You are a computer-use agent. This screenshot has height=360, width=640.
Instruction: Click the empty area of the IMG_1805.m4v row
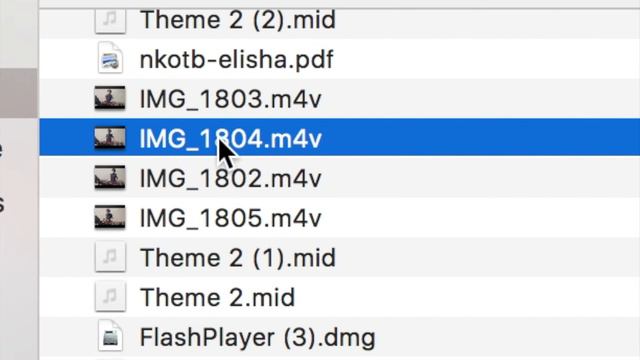click(x=478, y=218)
